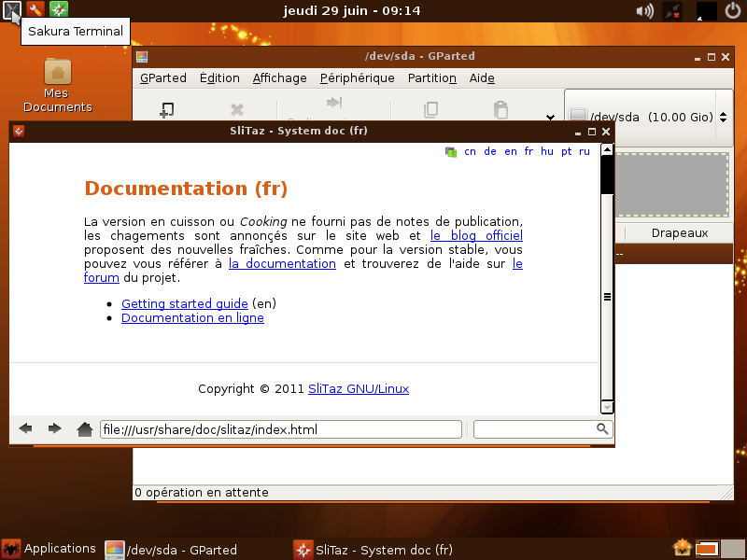The height and width of the screenshot is (560, 747).
Task: Click '0 opération en attente' status text
Action: click(x=202, y=493)
